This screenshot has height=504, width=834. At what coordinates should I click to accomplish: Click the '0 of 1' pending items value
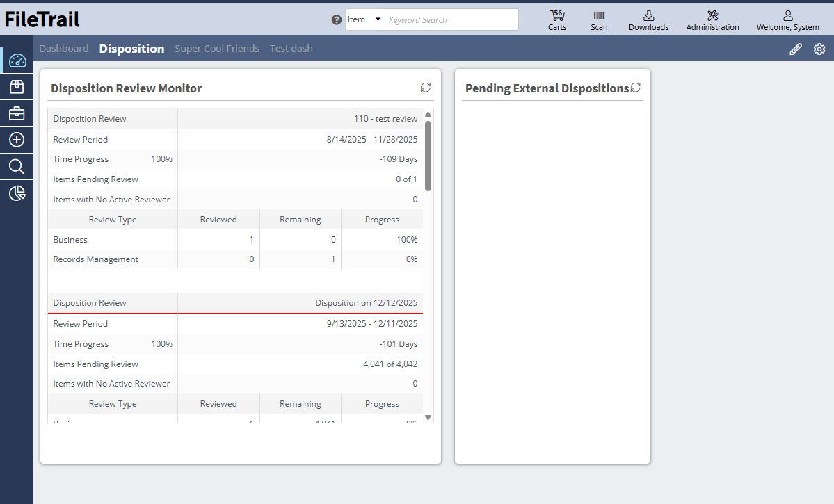click(406, 179)
